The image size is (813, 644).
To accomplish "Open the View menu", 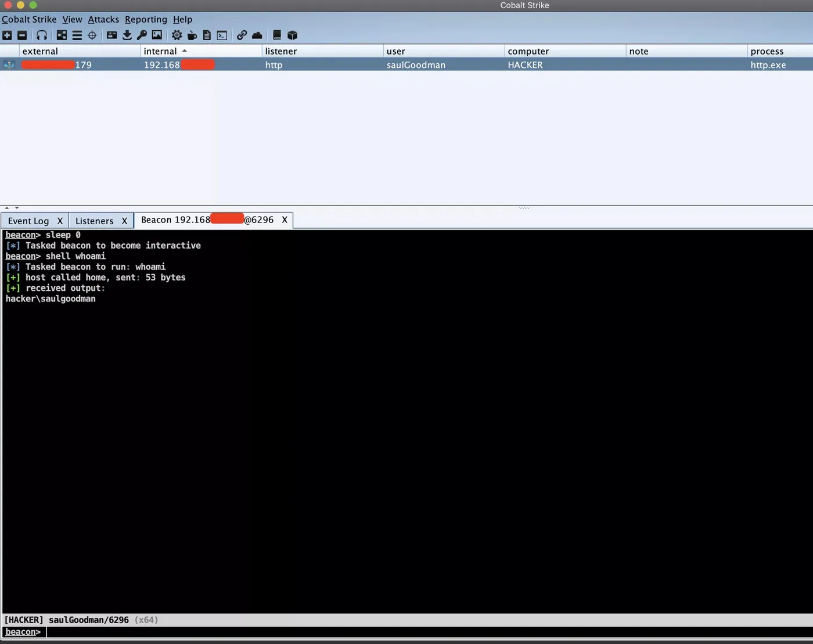I will pyautogui.click(x=72, y=19).
